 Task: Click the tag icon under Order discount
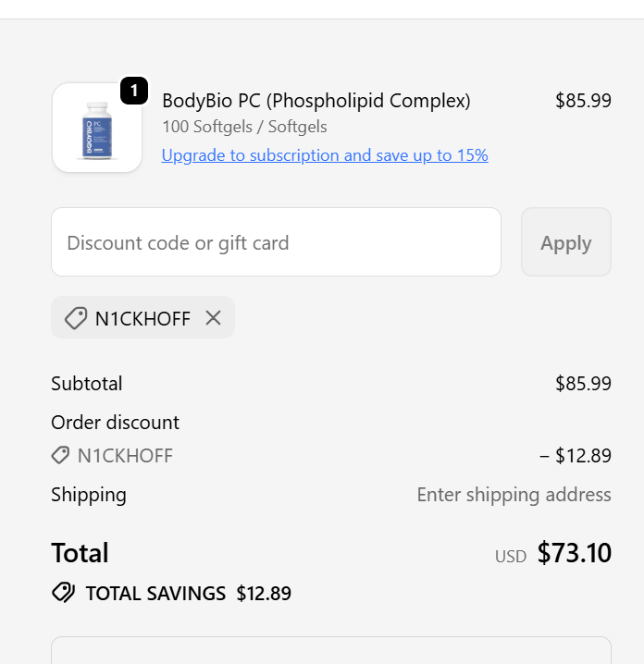60,455
